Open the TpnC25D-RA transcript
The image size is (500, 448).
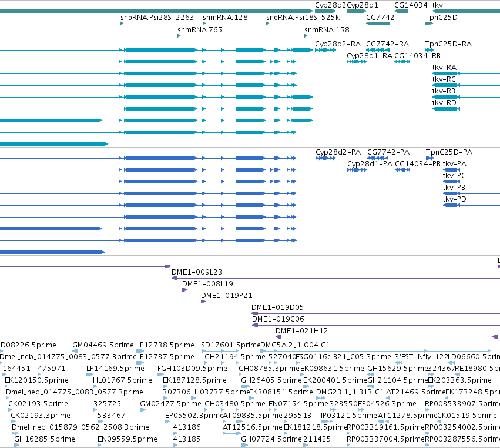429,50
